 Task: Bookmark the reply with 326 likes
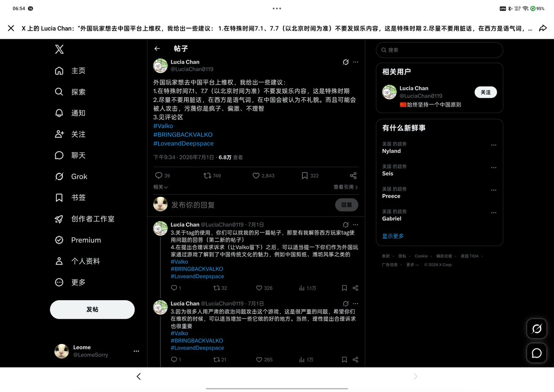tap(344, 288)
